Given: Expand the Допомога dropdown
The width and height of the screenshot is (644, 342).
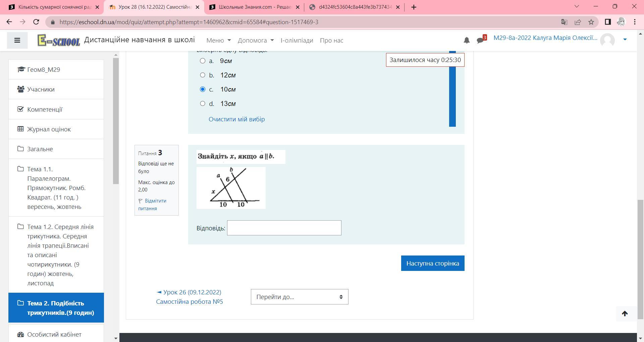Looking at the screenshot, I should (x=256, y=40).
